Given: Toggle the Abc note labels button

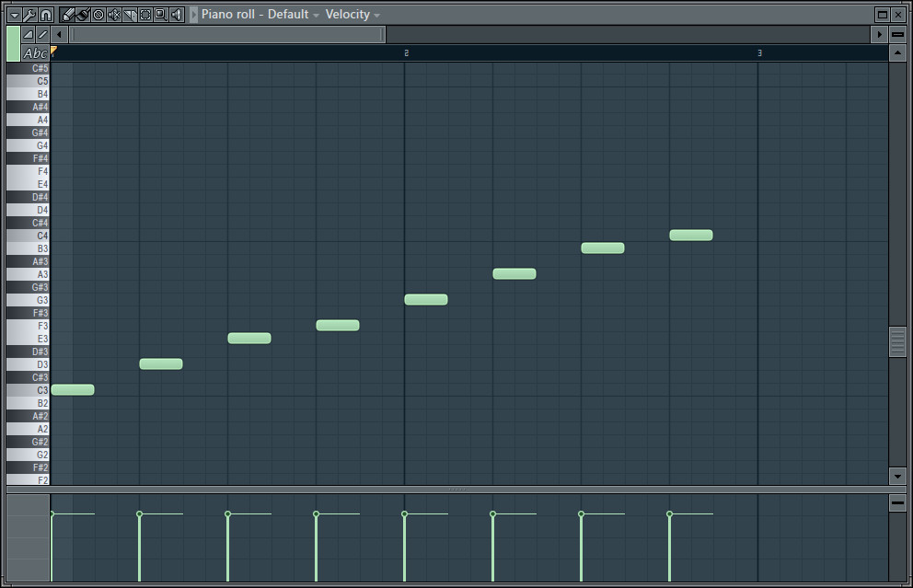Looking at the screenshot, I should click(x=35, y=53).
